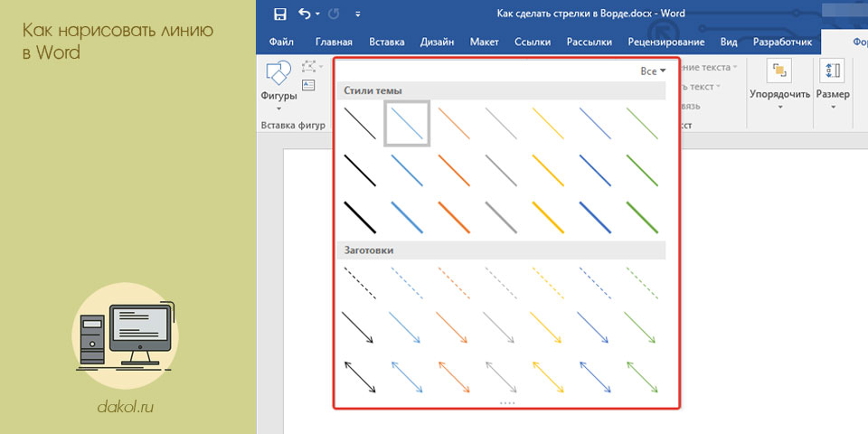The width and height of the screenshot is (868, 434).
Task: Undo the last action
Action: pos(304,14)
